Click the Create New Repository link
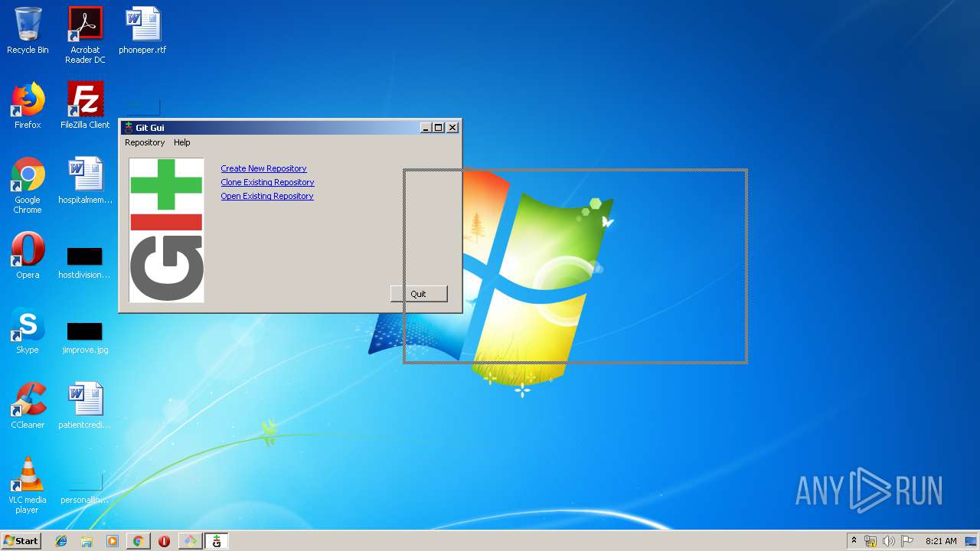 (263, 168)
